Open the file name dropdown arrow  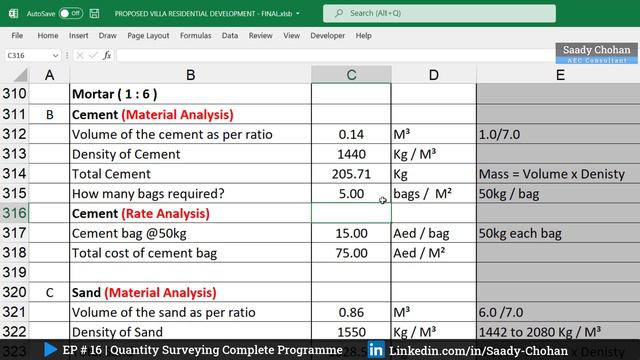[298, 13]
